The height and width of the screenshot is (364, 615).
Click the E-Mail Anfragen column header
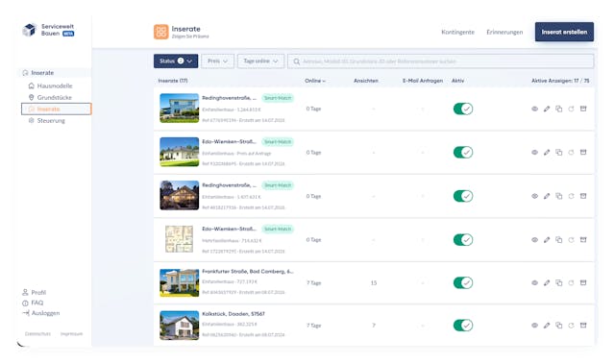423,81
